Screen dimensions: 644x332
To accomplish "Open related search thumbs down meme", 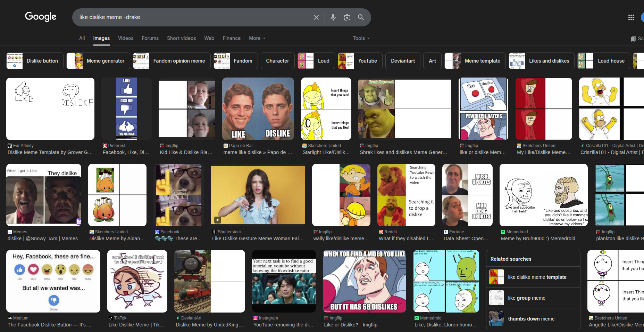I will (533, 319).
